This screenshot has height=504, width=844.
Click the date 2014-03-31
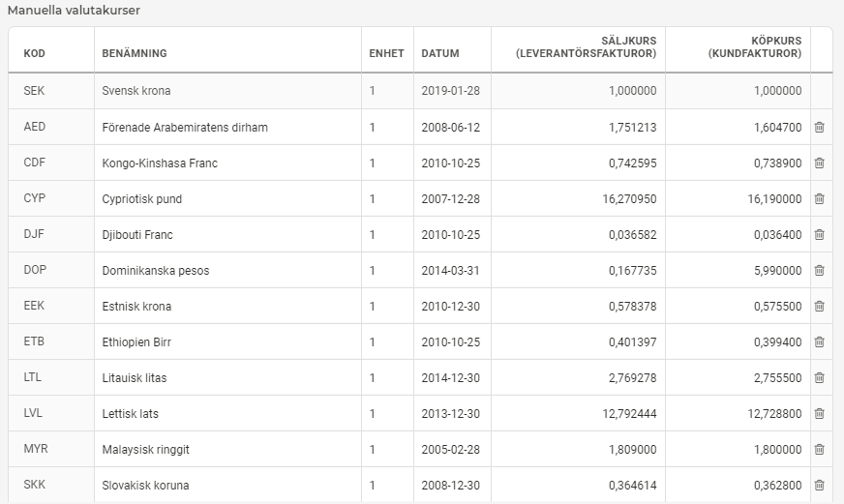tap(450, 270)
